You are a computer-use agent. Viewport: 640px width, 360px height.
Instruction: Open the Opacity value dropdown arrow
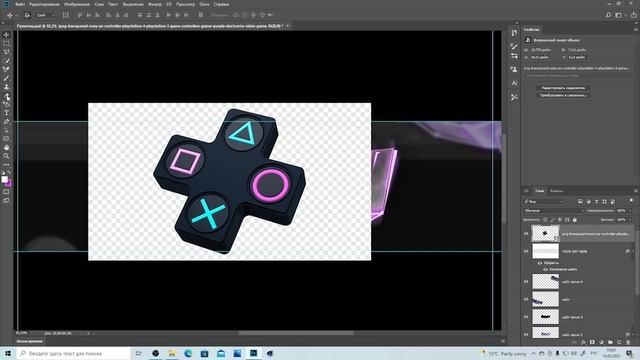(x=631, y=211)
